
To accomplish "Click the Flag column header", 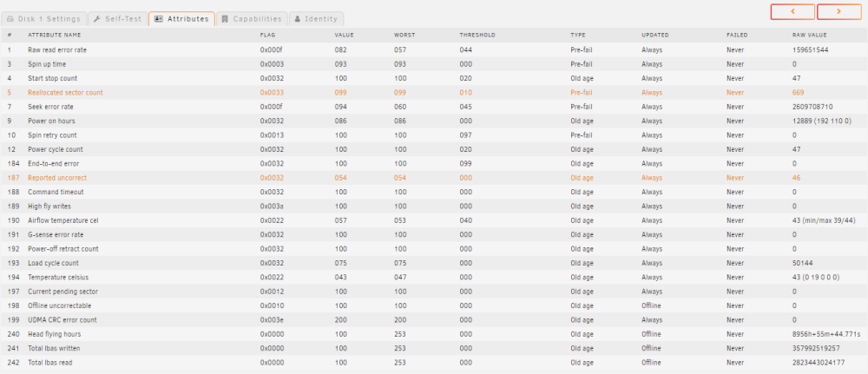I will 268,35.
